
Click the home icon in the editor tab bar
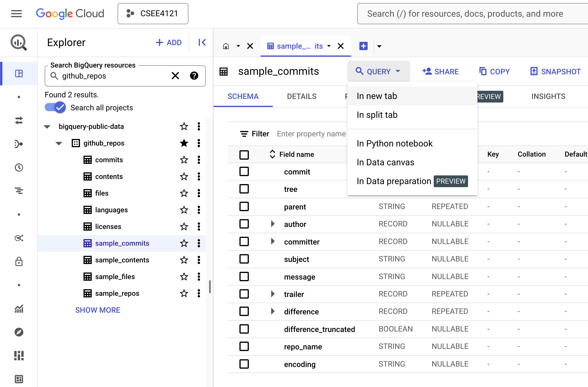(x=226, y=46)
